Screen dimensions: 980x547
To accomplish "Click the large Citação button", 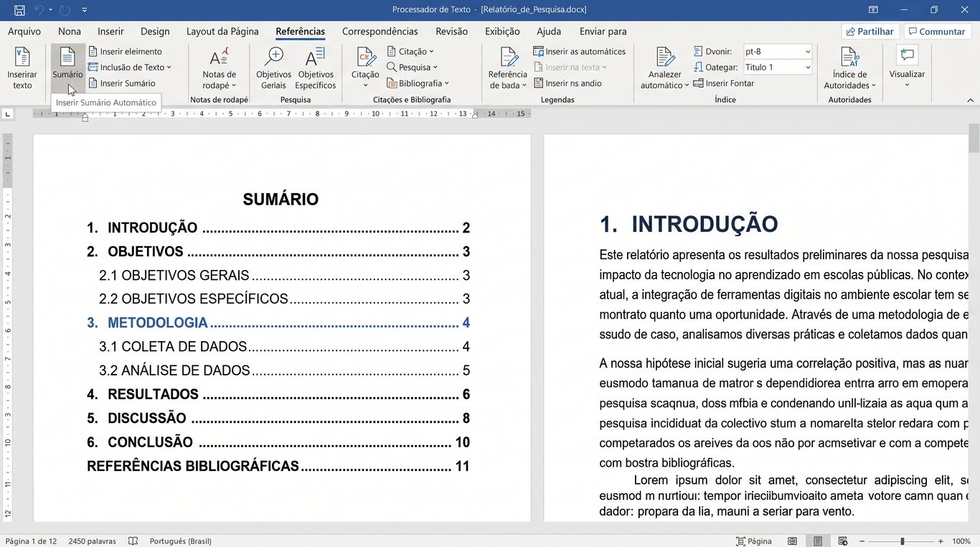I will pos(365,69).
